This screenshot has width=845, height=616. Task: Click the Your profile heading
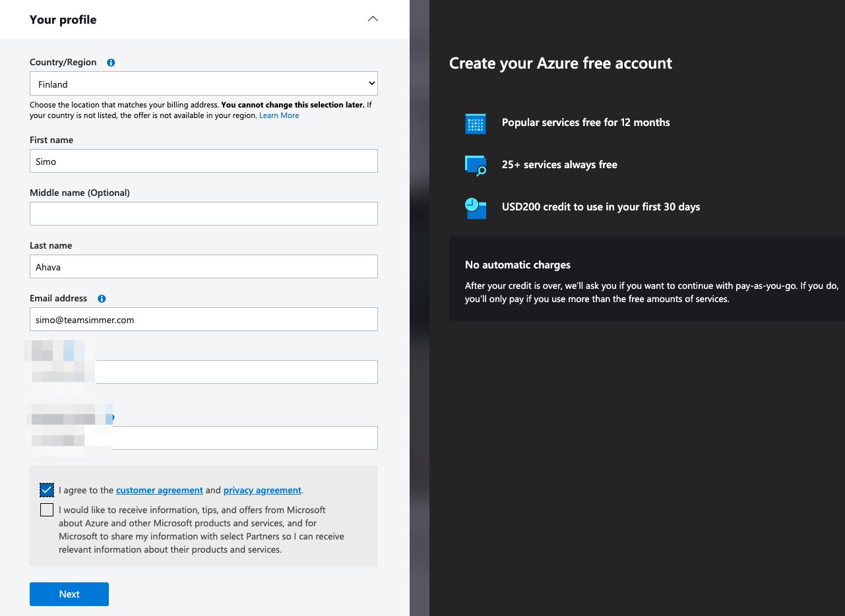[x=63, y=20]
